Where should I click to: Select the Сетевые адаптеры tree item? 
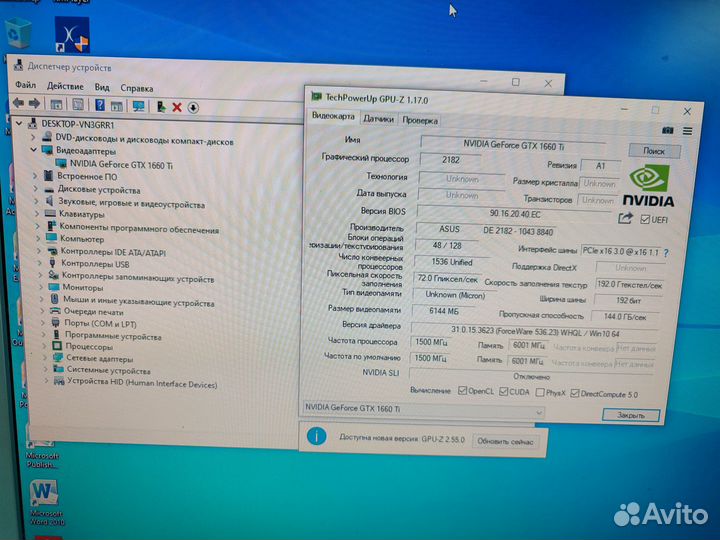(x=99, y=359)
